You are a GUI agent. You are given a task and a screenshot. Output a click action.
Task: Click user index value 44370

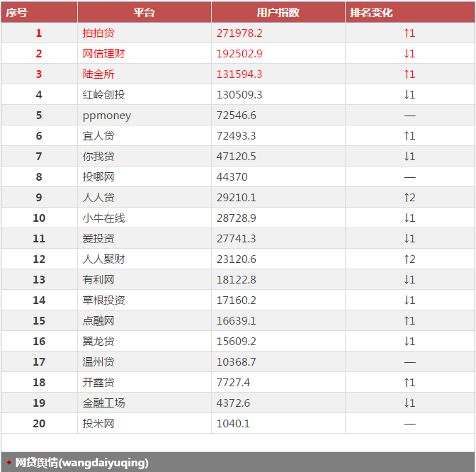[232, 176]
